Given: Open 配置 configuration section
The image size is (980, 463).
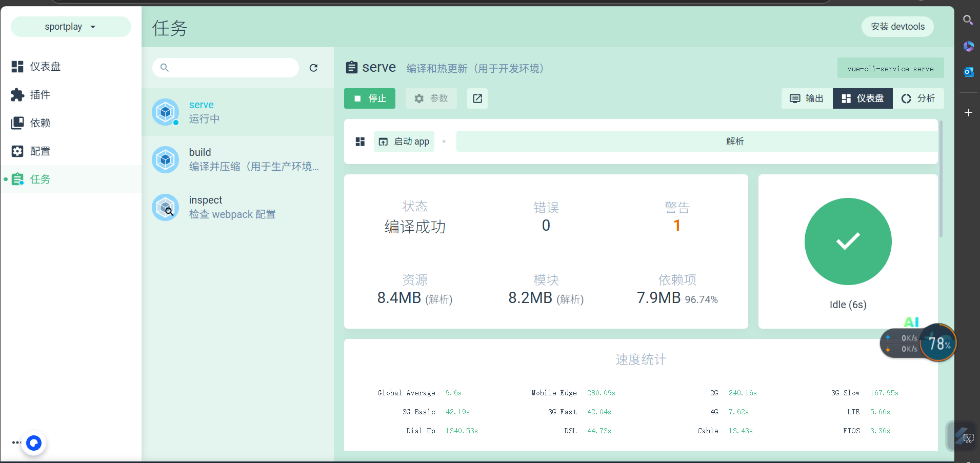Looking at the screenshot, I should coord(71,151).
